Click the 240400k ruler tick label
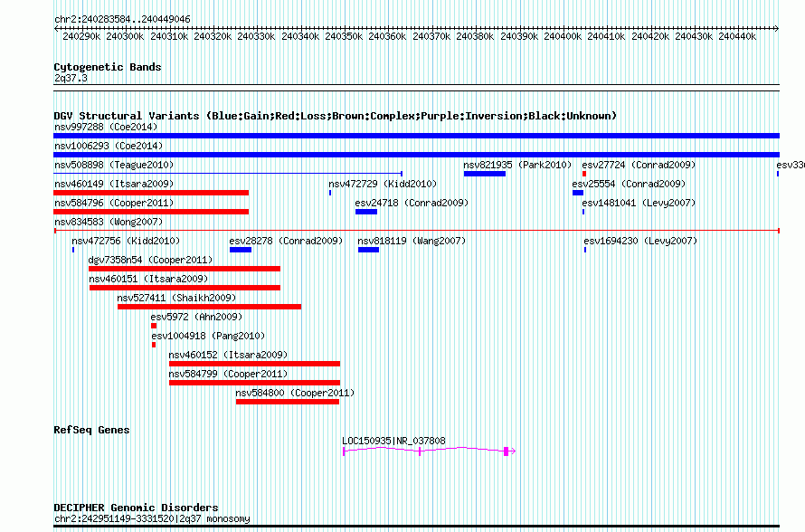This screenshot has width=805, height=532. tap(563, 36)
